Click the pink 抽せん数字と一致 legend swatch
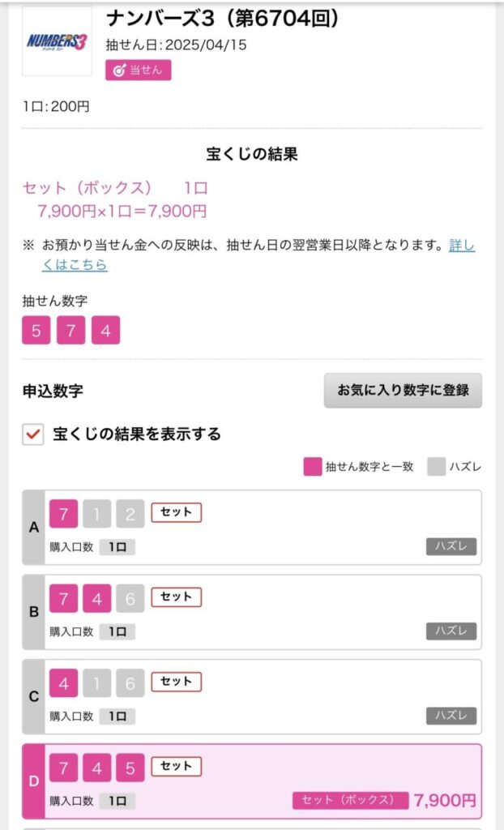504x830 pixels. 312,466
